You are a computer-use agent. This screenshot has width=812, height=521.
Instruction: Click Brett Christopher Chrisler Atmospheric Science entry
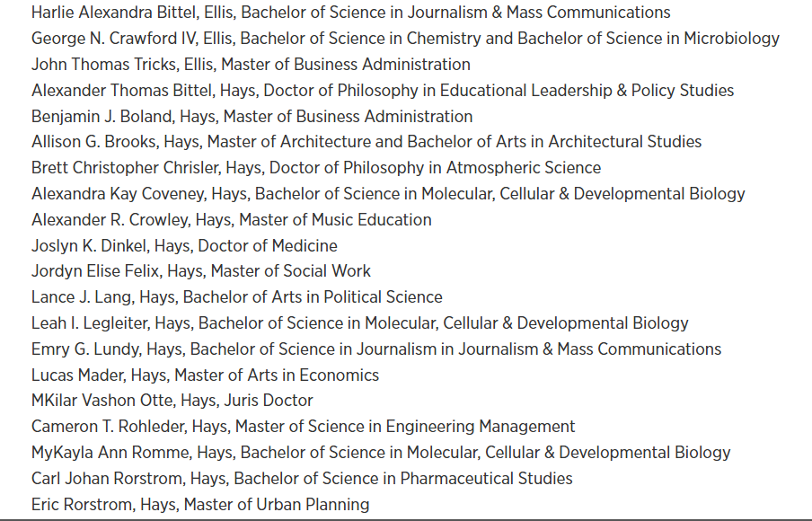(x=316, y=167)
